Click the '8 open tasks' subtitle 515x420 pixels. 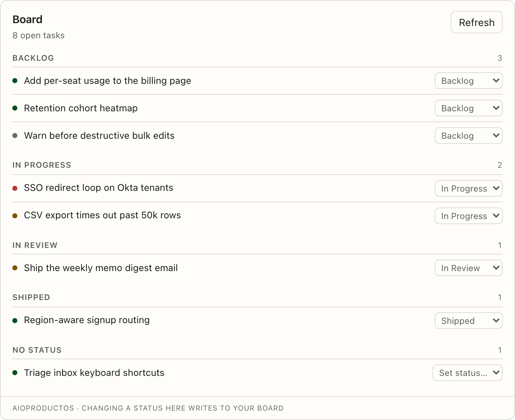(x=38, y=35)
